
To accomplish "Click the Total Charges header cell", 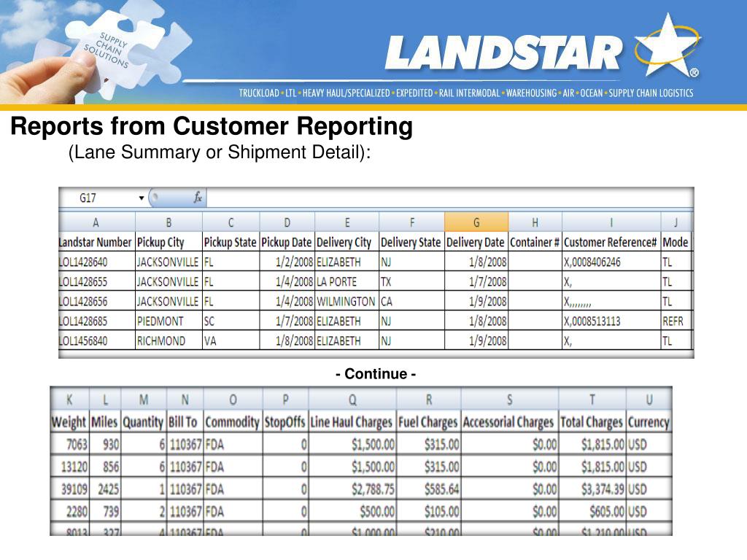I will point(592,422).
